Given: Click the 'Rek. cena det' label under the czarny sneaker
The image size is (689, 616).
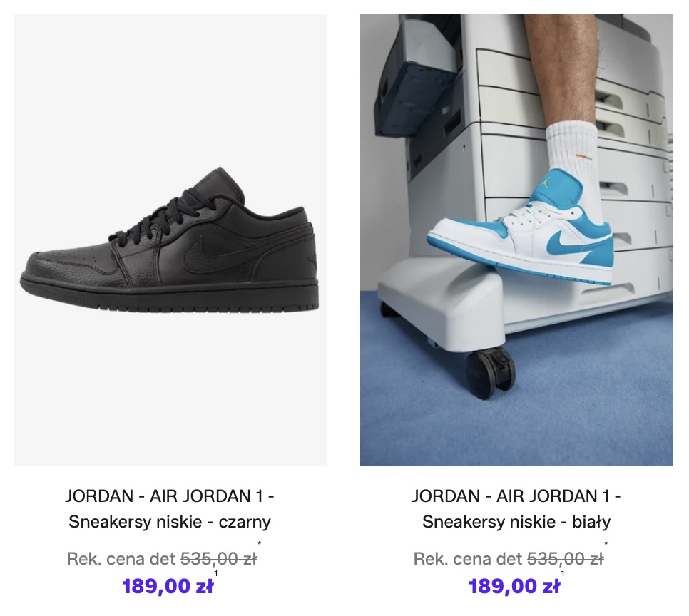Looking at the screenshot, I should 121,559.
